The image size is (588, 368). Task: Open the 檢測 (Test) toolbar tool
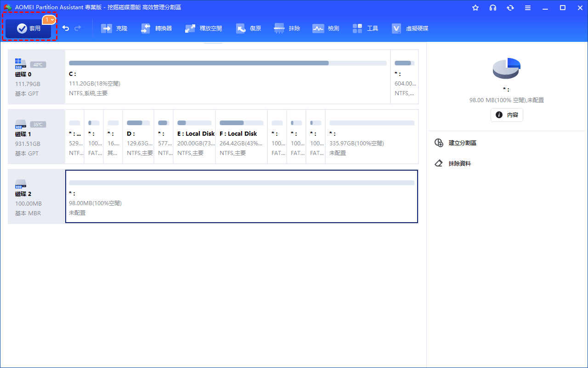click(x=326, y=29)
